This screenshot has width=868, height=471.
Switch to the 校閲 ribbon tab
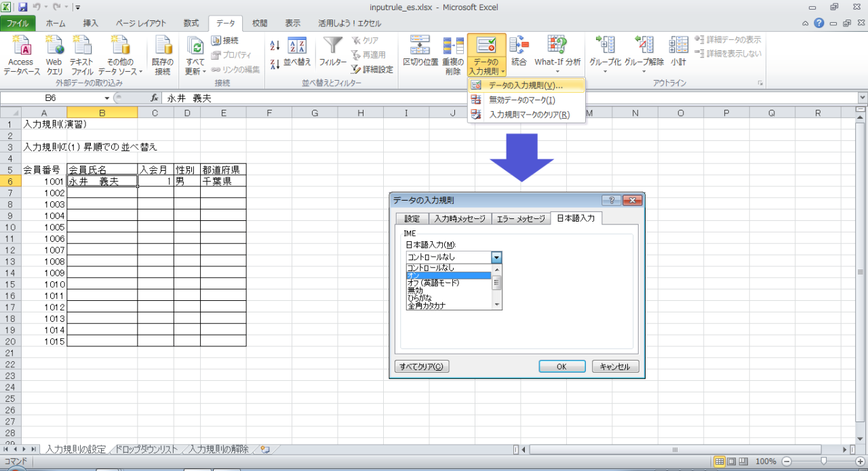click(260, 23)
